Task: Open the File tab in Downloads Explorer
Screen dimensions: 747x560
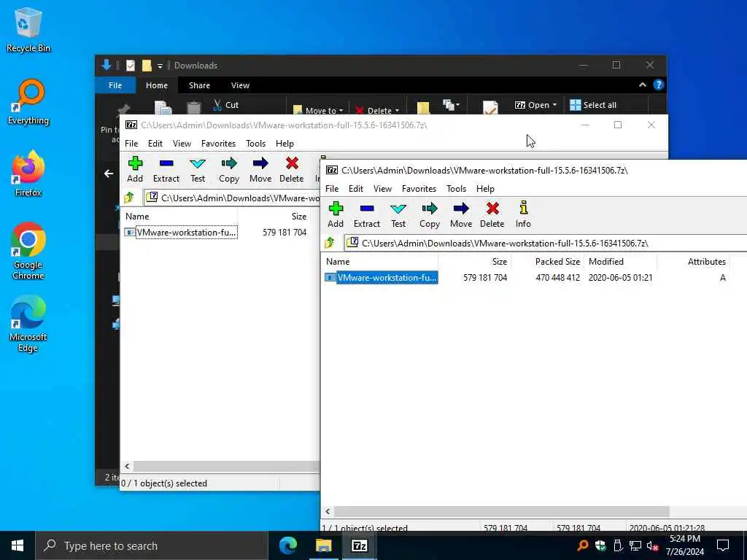Action: click(x=115, y=85)
